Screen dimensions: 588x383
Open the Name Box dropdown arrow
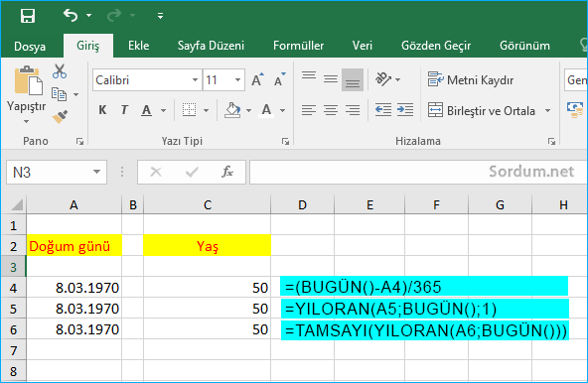pyautogui.click(x=96, y=172)
